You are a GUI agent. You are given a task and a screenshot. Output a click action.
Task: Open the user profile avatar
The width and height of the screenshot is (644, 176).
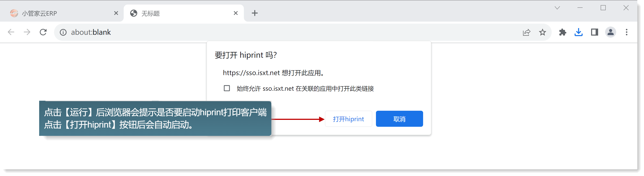point(610,32)
